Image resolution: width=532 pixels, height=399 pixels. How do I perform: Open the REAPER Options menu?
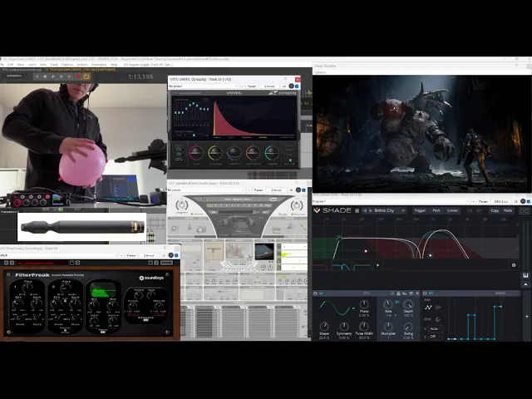[x=67, y=65]
